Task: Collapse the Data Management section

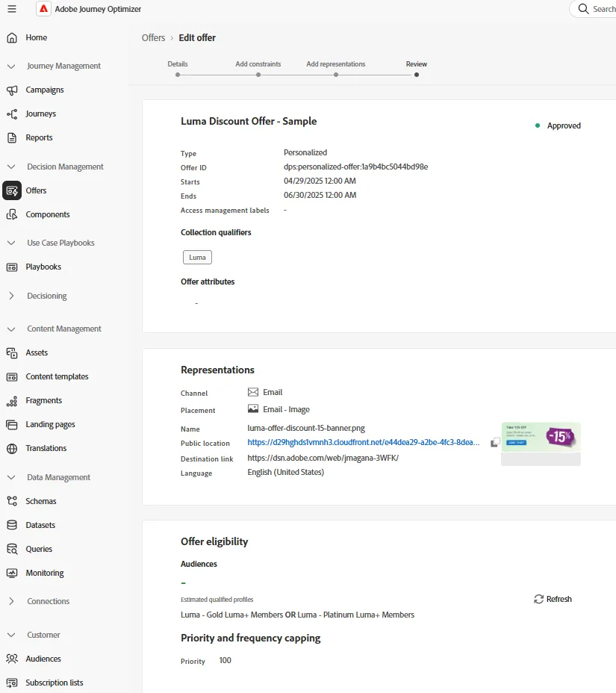Action: tap(11, 478)
